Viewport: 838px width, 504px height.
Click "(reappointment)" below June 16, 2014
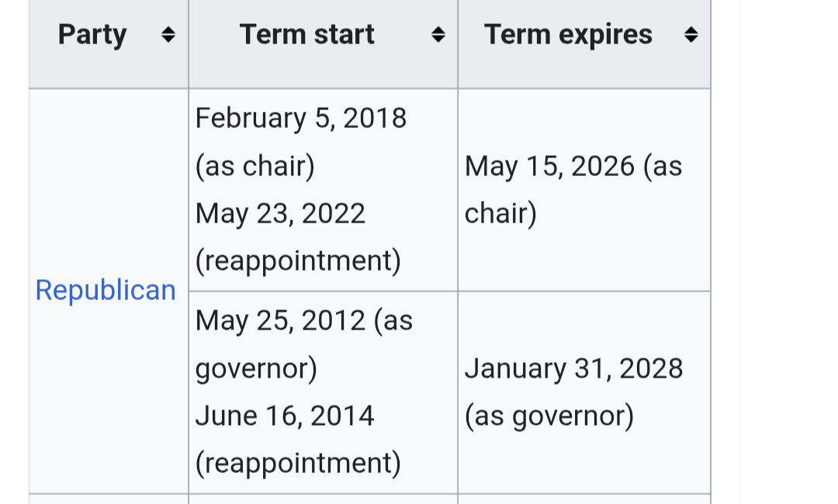tap(298, 464)
